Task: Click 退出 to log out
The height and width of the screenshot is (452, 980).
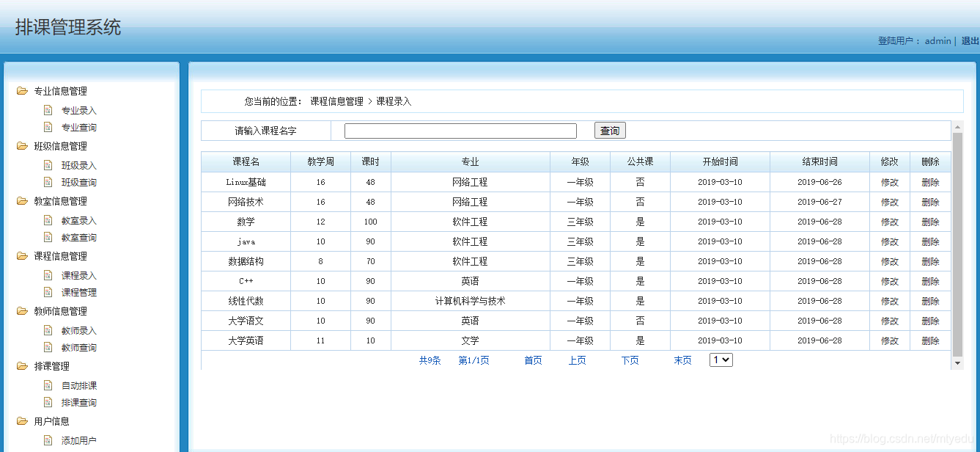Action: click(970, 40)
